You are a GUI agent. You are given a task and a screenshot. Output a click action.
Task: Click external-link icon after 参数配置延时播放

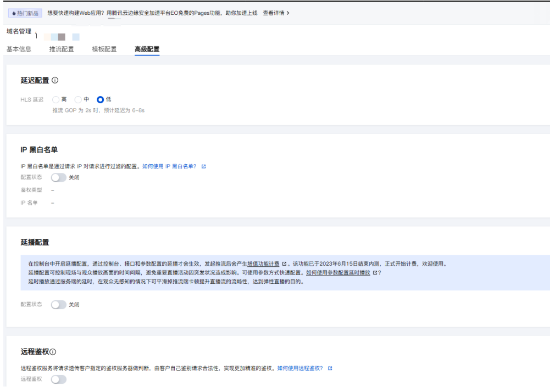coord(375,272)
